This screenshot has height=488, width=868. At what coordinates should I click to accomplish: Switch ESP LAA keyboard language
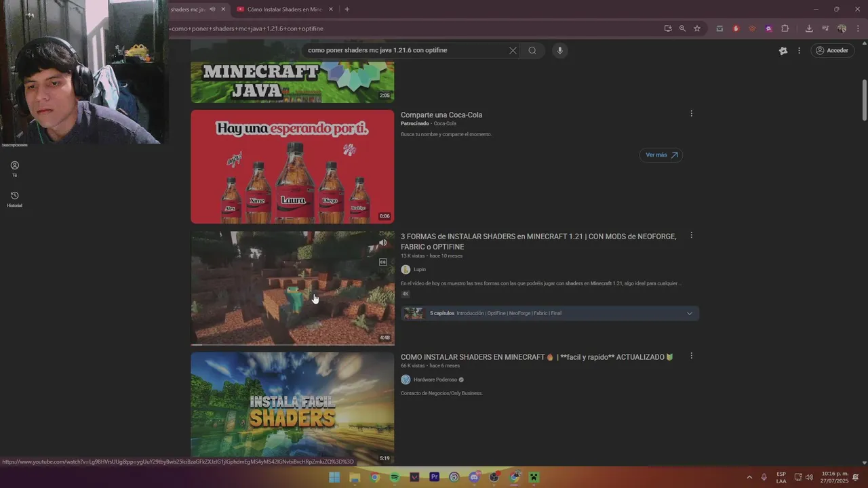781,477
